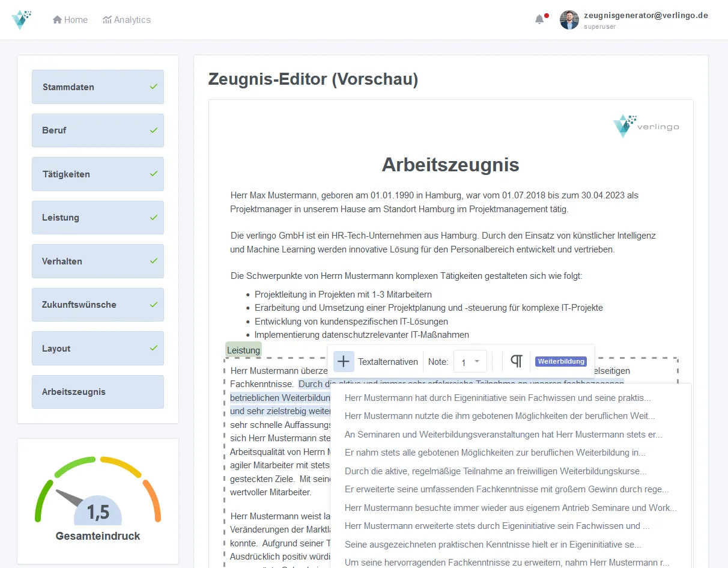This screenshot has width=728, height=568.
Task: Toggle the checkmark on the Leistung step
Action: point(154,218)
